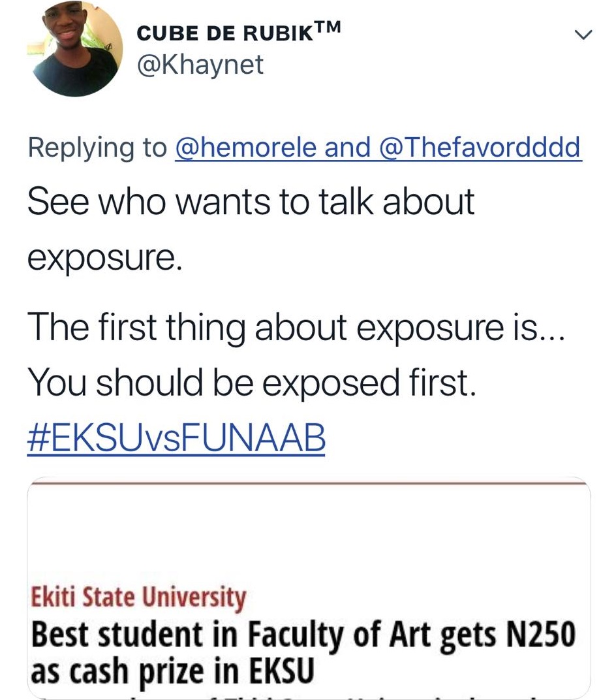
Task: Select 'The first thing about exposure is...' line
Action: point(298,327)
